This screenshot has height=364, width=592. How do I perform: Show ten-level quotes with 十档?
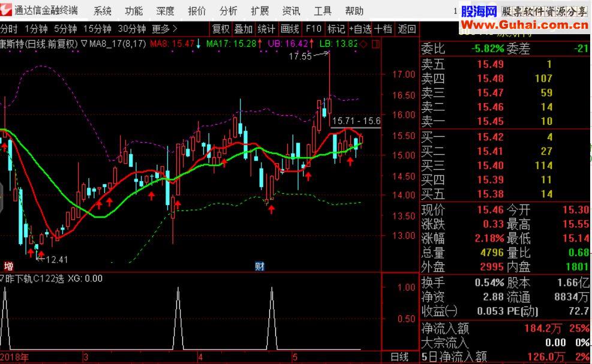[383, 29]
